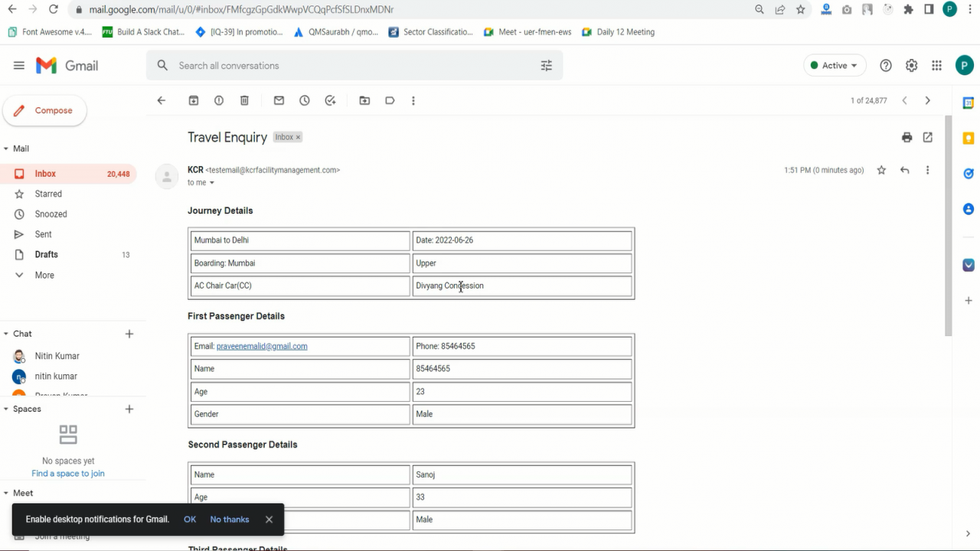
Task: Delete the email using trash icon
Action: (244, 100)
